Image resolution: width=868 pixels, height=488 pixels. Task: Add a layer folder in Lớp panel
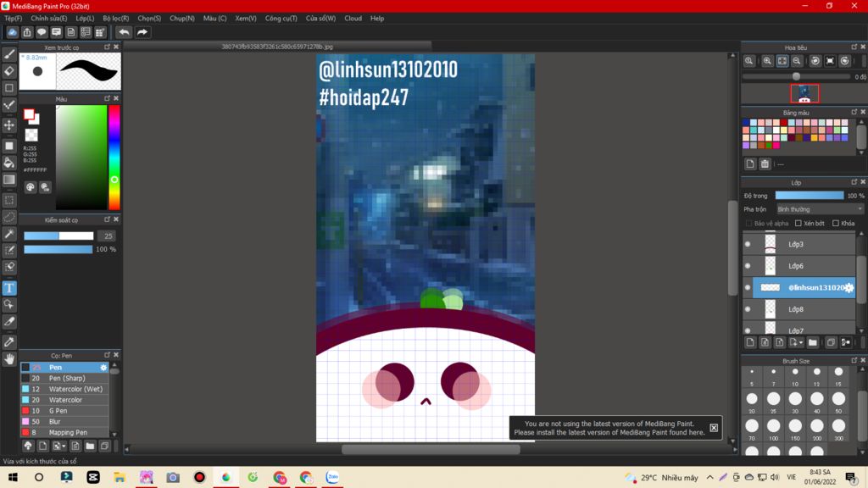812,342
